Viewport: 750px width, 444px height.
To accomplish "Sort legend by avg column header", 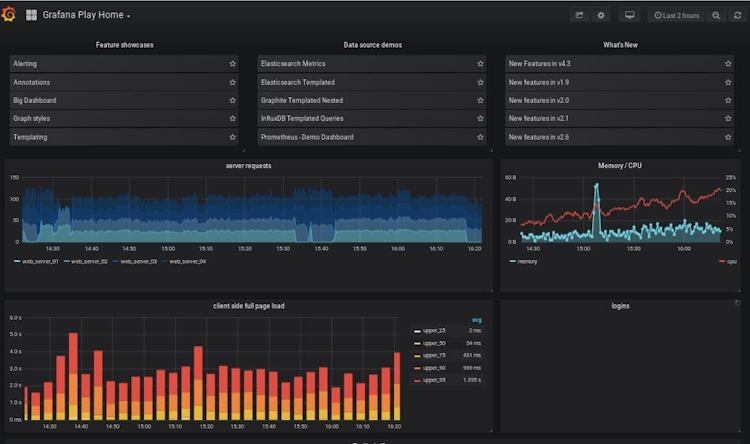I will tap(477, 320).
